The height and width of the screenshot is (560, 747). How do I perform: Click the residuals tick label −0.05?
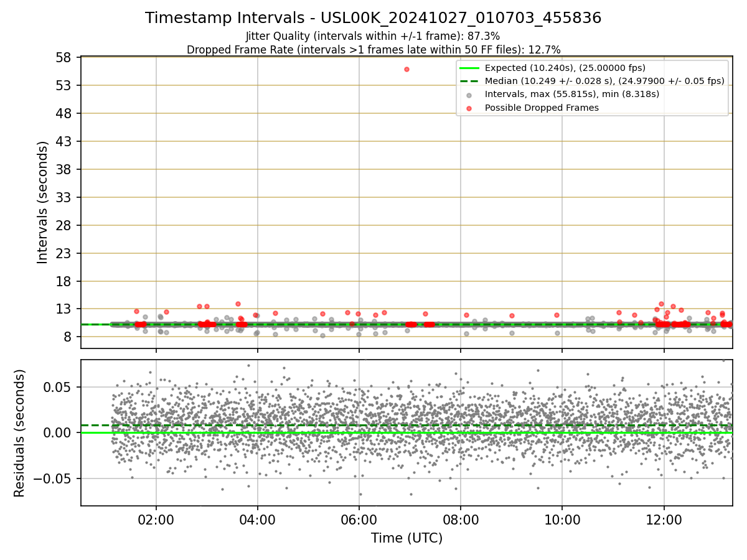tap(53, 478)
